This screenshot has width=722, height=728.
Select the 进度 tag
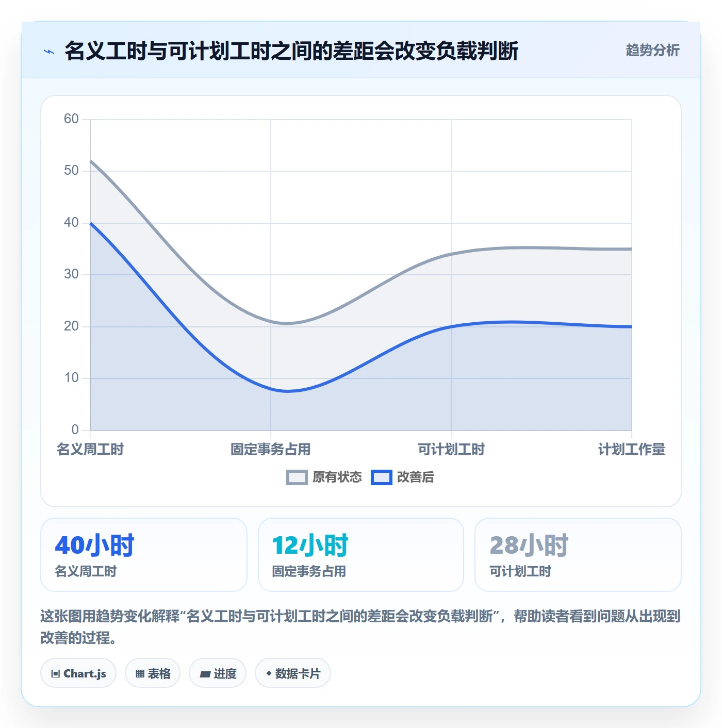pos(218,673)
